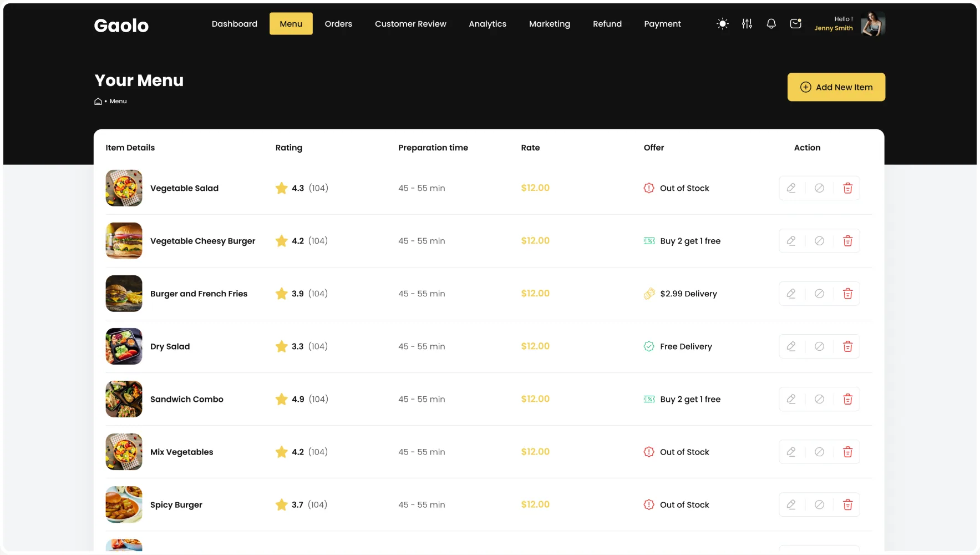Open the notifications bell icon
Screen dimensions: 980x555
pos(771,24)
